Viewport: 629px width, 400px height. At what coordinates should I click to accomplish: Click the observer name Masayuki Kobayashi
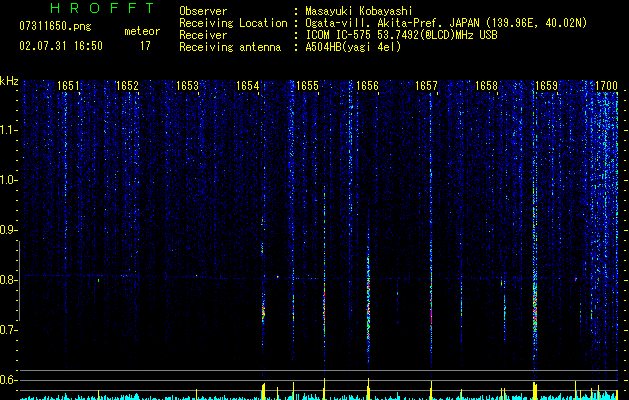pyautogui.click(x=359, y=11)
